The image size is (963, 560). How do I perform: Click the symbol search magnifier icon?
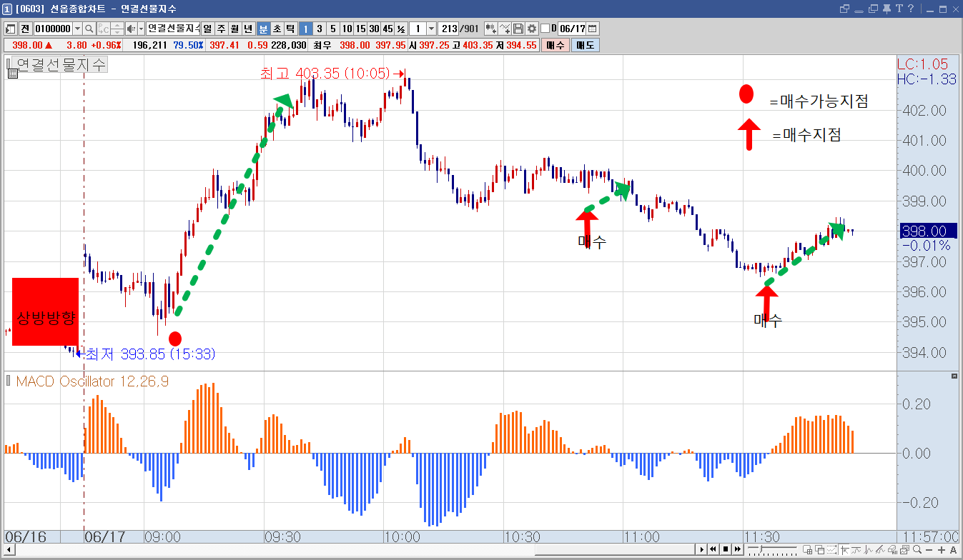tap(89, 29)
